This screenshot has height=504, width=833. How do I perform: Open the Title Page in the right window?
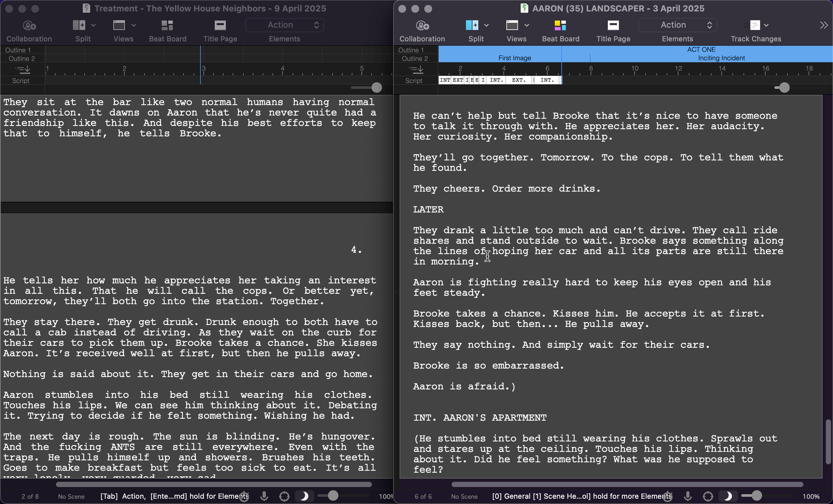(613, 26)
